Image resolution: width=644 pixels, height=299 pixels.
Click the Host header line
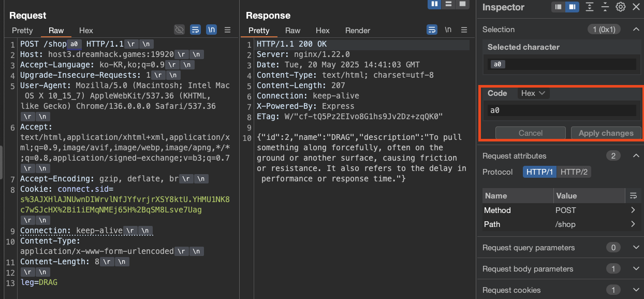(x=112, y=54)
